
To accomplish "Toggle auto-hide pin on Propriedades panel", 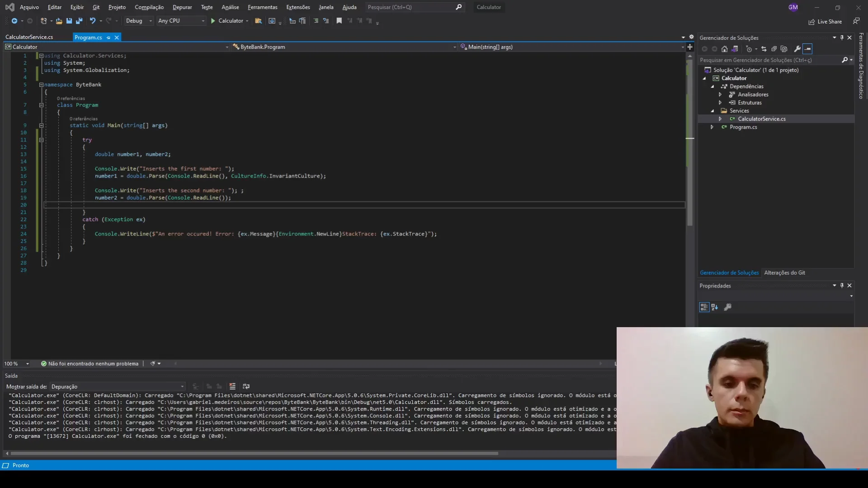I will (x=842, y=286).
